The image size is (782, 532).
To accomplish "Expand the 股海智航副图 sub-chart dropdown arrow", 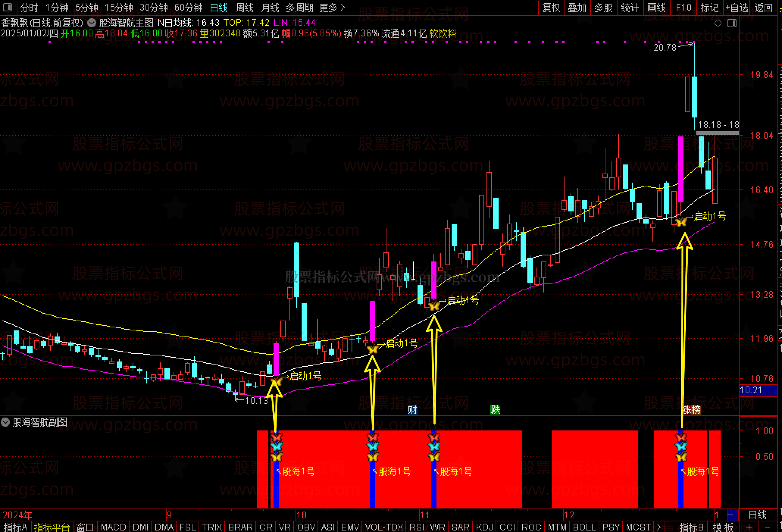I will point(5,422).
